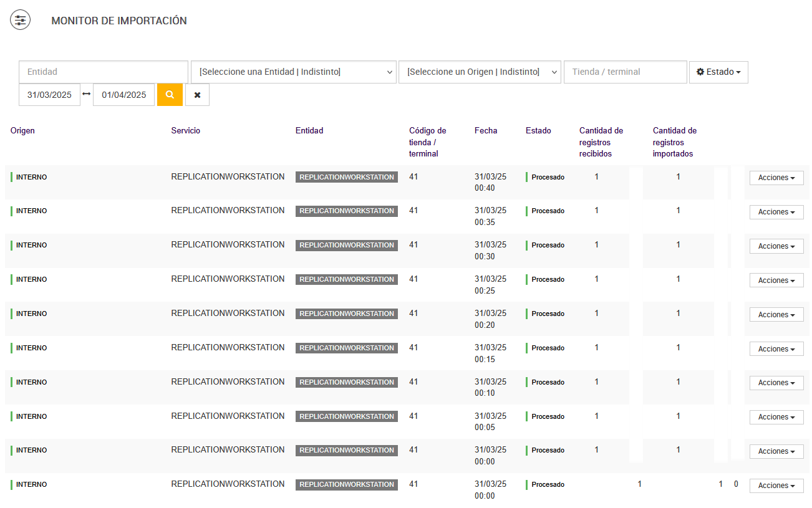Open Acciones menu for the 00:40 row

pyautogui.click(x=776, y=178)
